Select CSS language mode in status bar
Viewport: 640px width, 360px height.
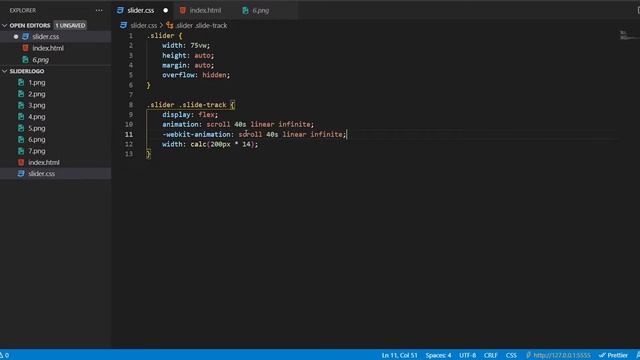[511, 355]
